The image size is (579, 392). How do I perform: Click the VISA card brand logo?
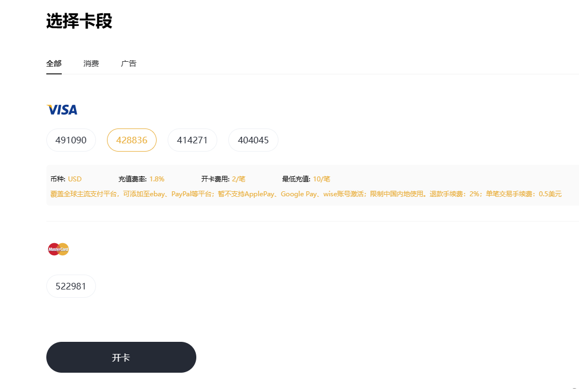(x=62, y=110)
